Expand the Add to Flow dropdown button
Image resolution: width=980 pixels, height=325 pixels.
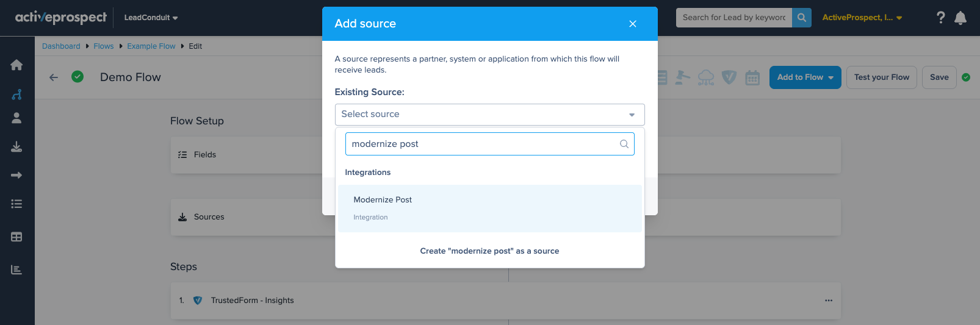coord(805,77)
